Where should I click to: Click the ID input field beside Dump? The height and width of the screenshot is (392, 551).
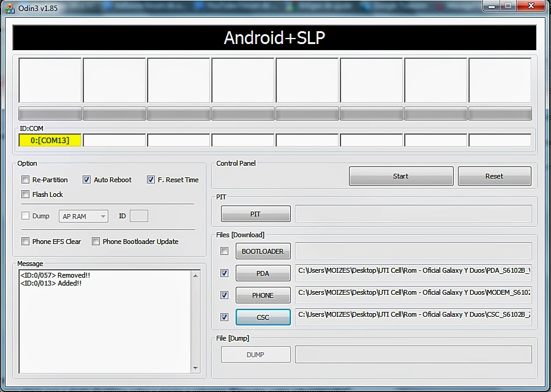point(139,216)
